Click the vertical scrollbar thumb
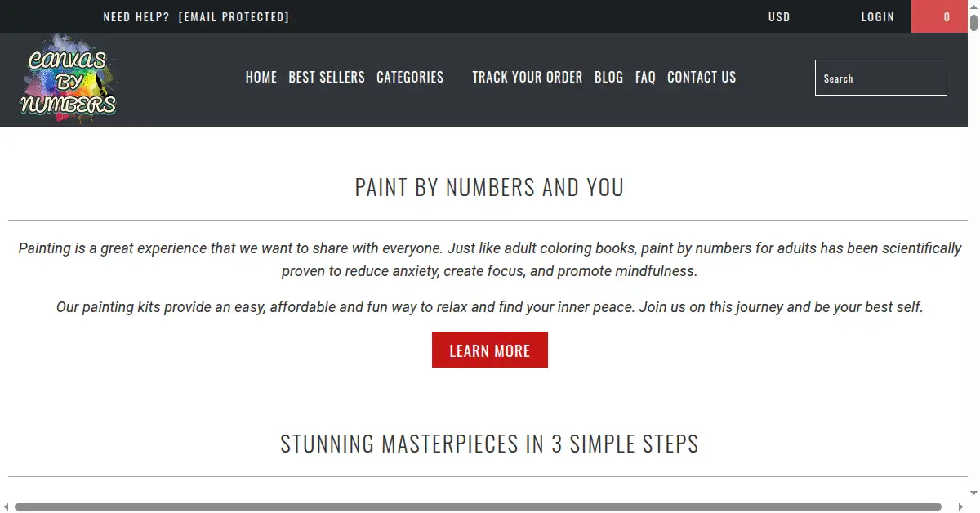Viewport: 980px width, 513px height. click(974, 23)
